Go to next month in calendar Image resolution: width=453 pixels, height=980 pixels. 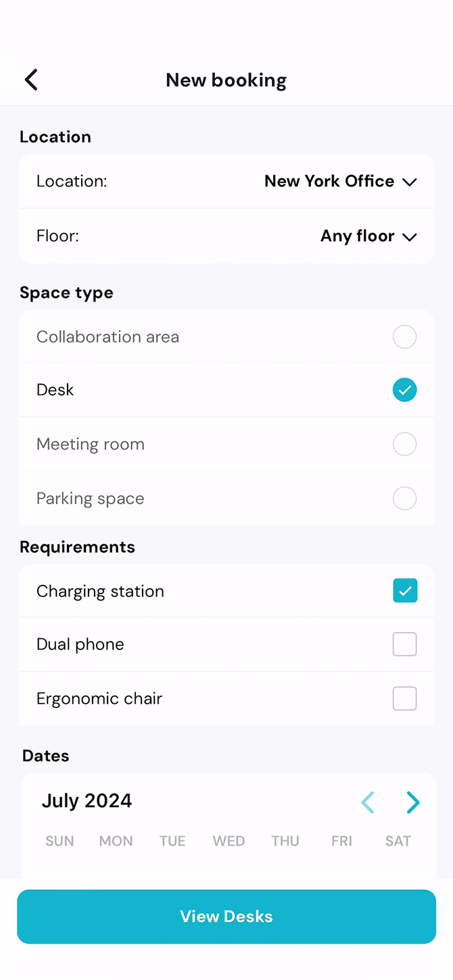point(413,802)
